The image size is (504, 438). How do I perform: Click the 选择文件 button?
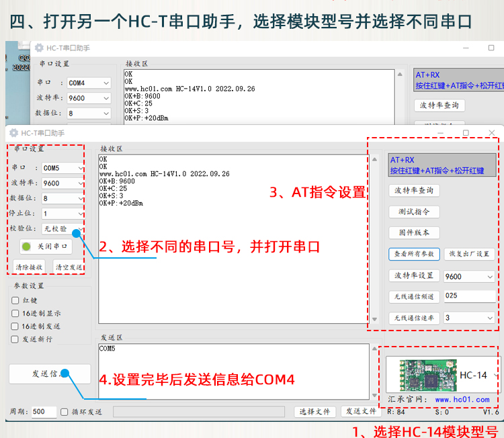pyautogui.click(x=314, y=412)
